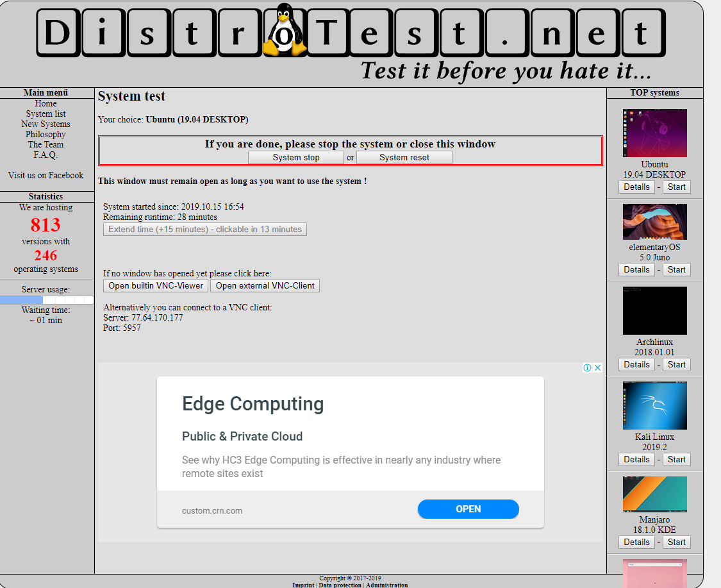Open builtin VNC-Viewer
Image resolution: width=721 pixels, height=588 pixels.
coord(156,285)
